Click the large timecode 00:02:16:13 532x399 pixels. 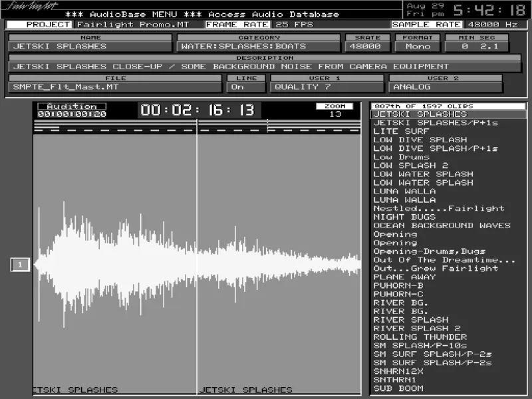tap(198, 110)
